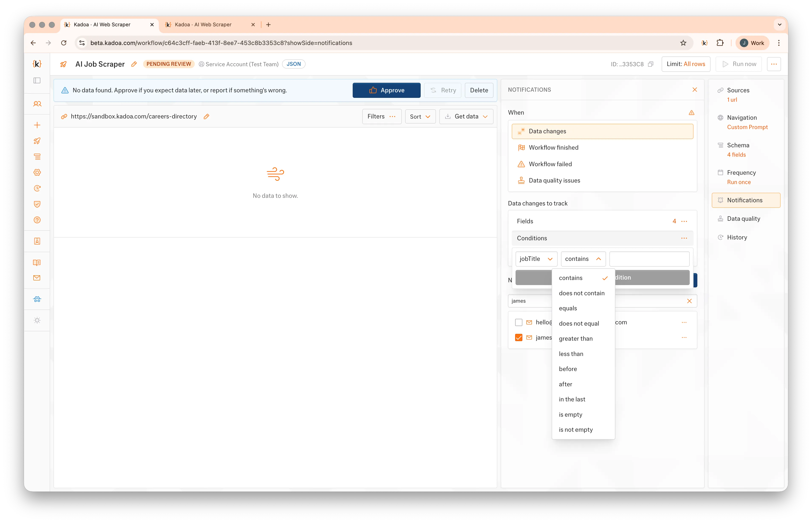Open the History section
Image resolution: width=812 pixels, height=523 pixels.
[746, 237]
